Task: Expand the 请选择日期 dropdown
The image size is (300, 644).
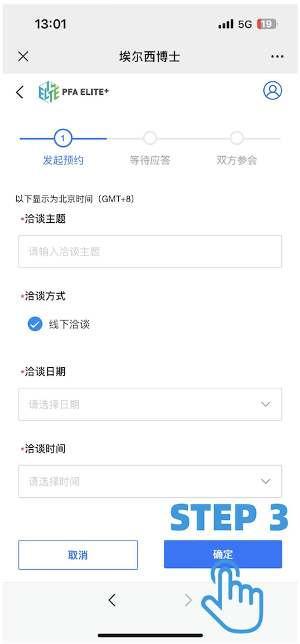Action: pos(150,404)
